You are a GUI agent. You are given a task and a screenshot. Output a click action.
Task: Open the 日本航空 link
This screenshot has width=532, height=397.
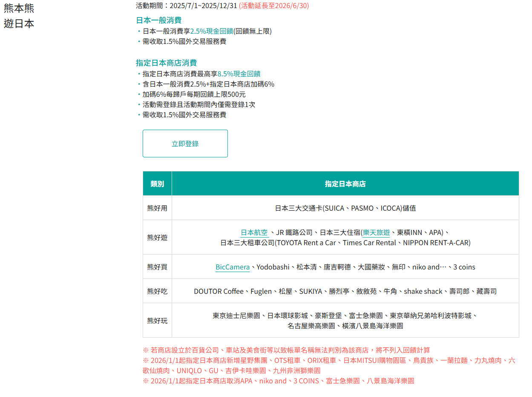coord(254,232)
